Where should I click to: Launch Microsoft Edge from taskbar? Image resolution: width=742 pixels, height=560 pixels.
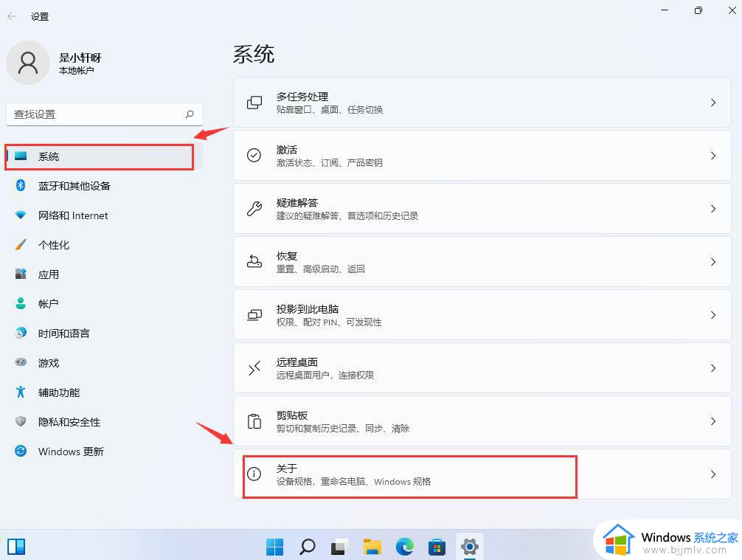pyautogui.click(x=405, y=547)
